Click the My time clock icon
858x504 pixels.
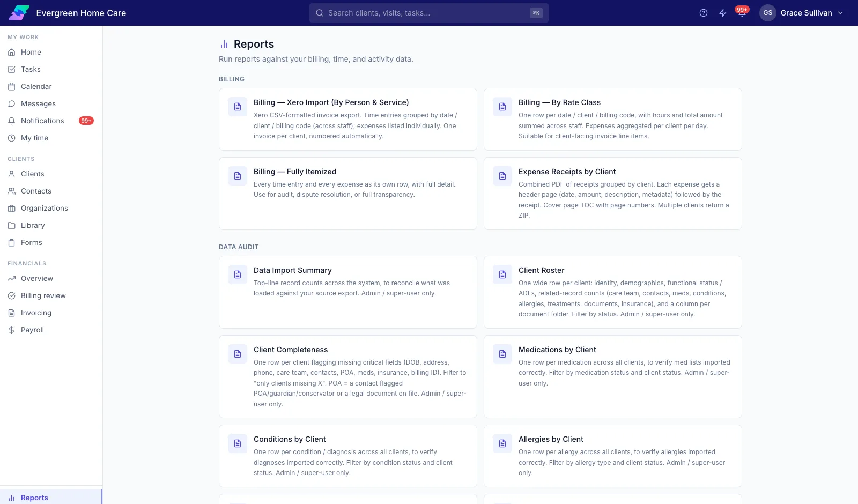tap(11, 138)
